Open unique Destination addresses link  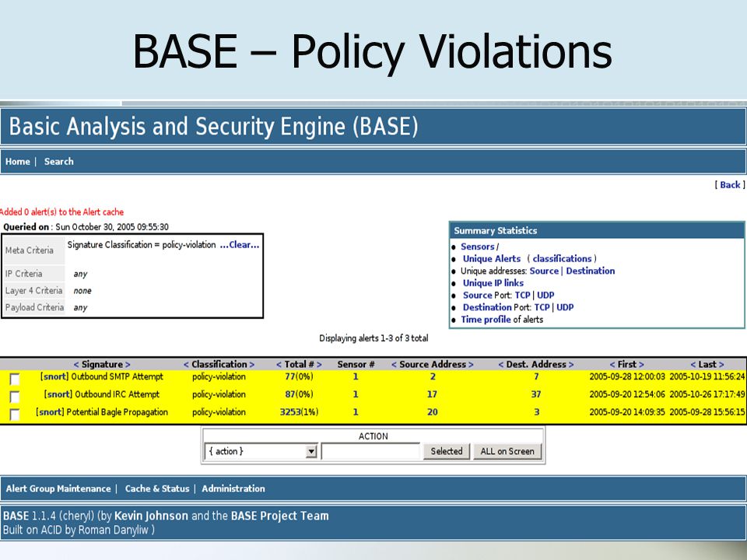pos(591,271)
